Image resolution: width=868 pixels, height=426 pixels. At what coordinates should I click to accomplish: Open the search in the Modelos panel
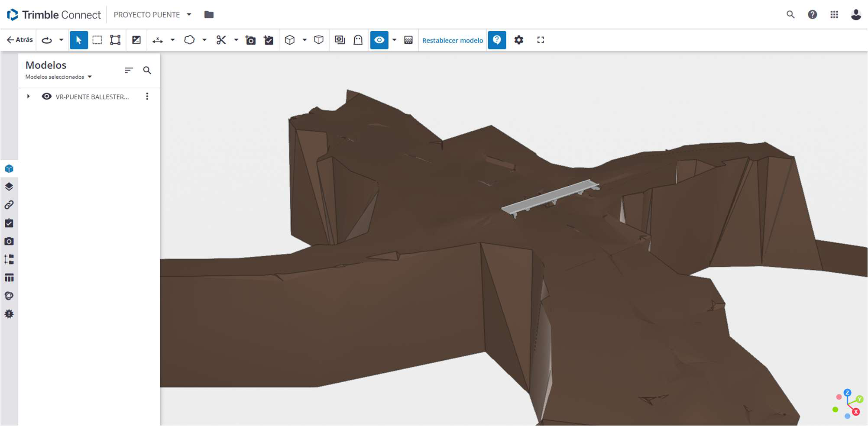pos(147,70)
